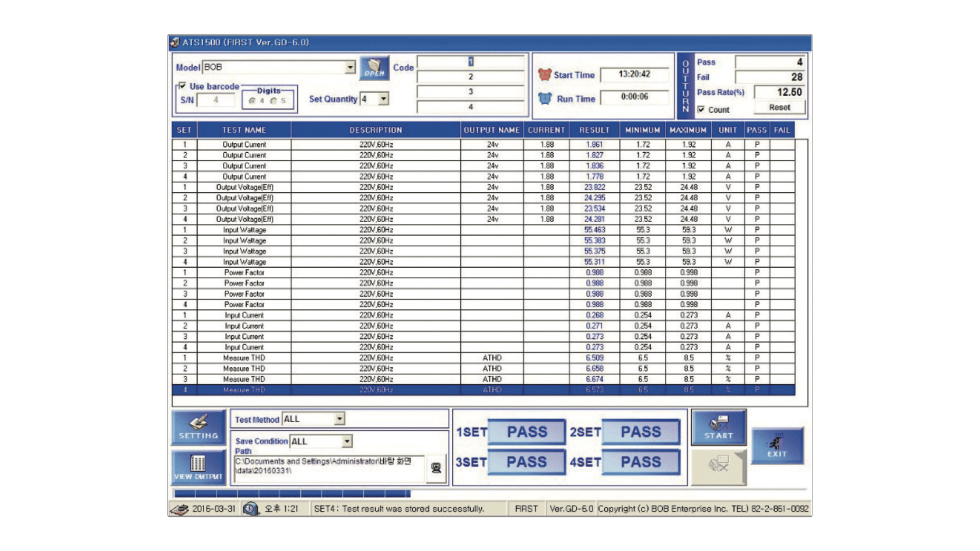The image size is (980, 551).
Task: Click the DESCRIPTION column header
Action: pyautogui.click(x=376, y=130)
